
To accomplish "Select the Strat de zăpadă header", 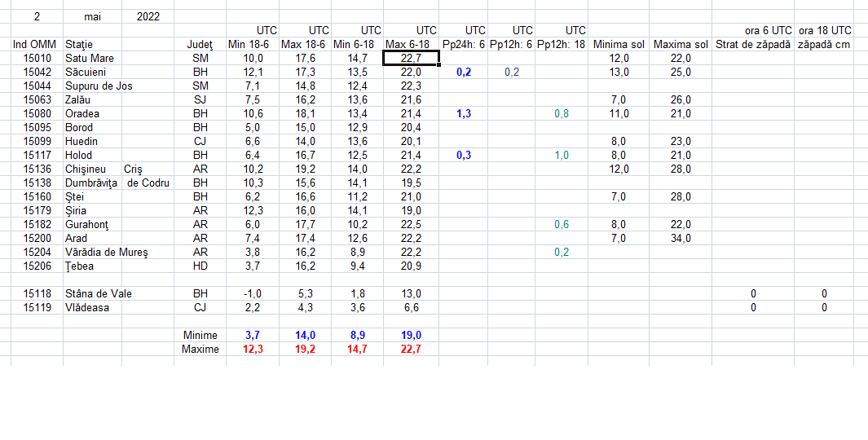I will point(753,44).
